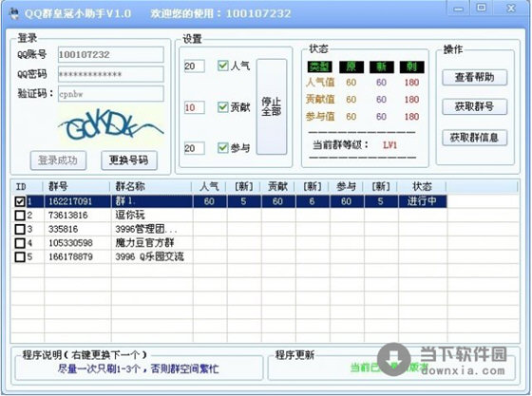Click the 进行中 status cell
Viewport: 532px width, 396px height.
point(422,201)
